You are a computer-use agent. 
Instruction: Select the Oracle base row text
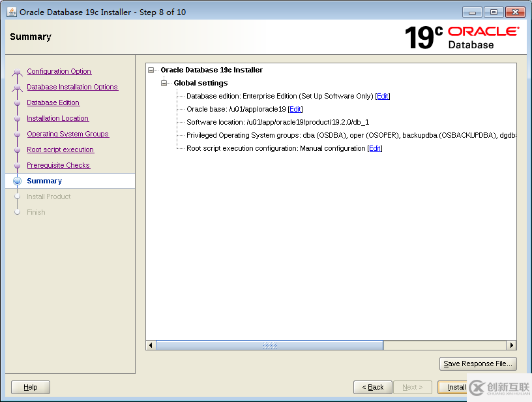pyautogui.click(x=236, y=110)
